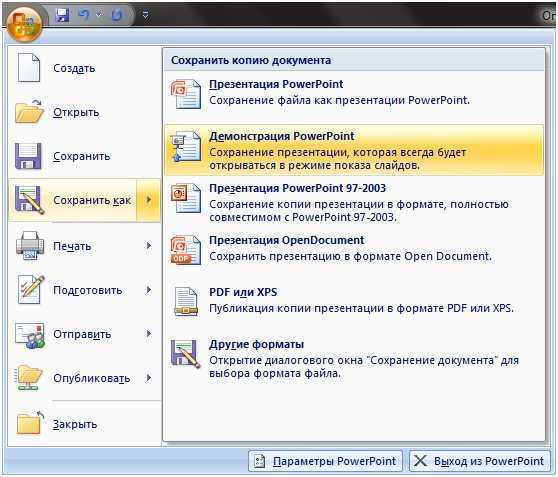
Task: Expand the Печать submenu arrow
Action: pos(149,246)
